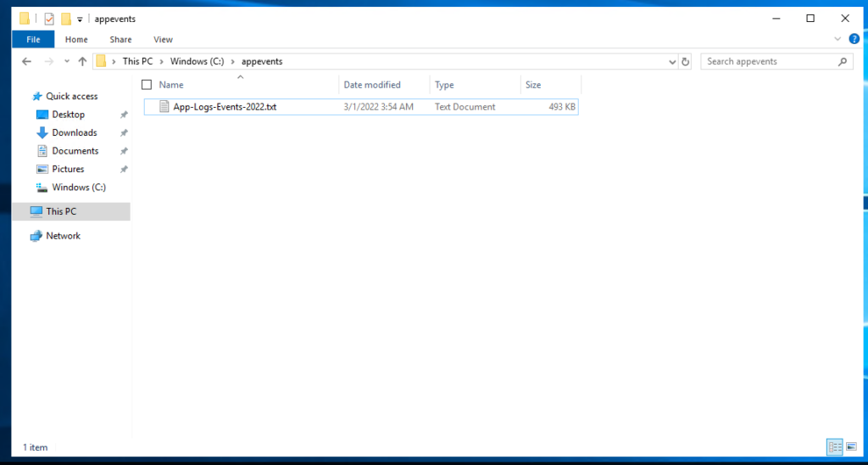The height and width of the screenshot is (465, 868).
Task: Click the search magnifier icon
Action: point(843,61)
